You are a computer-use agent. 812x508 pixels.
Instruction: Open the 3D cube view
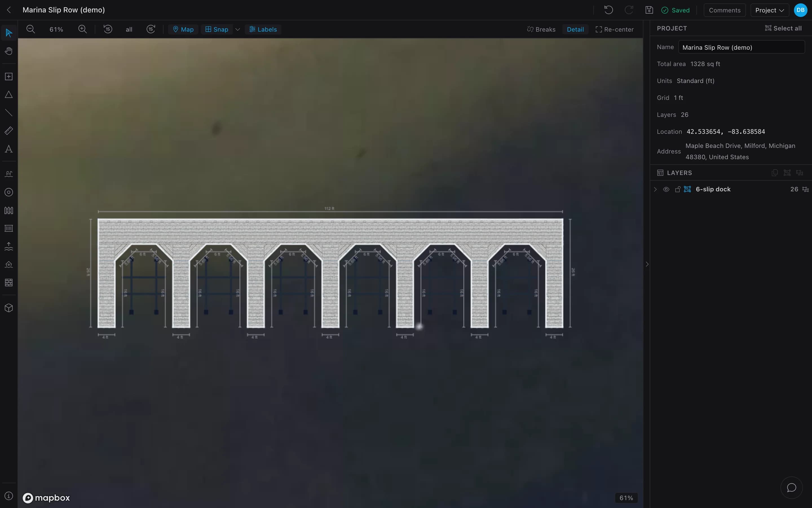pyautogui.click(x=9, y=308)
